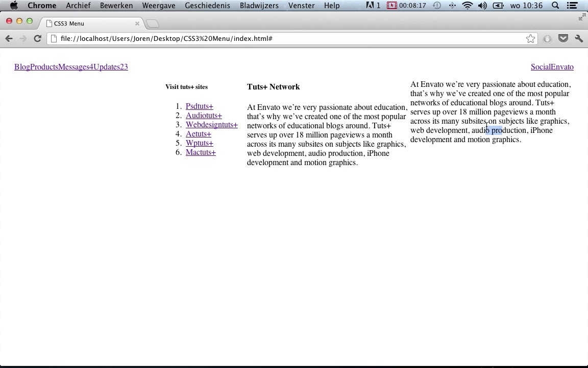Focus the address bar URL field
Image resolution: width=588 pixels, height=368 pixels.
[292, 38]
